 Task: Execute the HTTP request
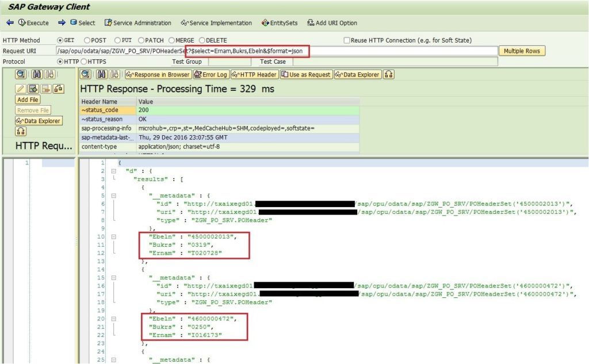pos(33,23)
